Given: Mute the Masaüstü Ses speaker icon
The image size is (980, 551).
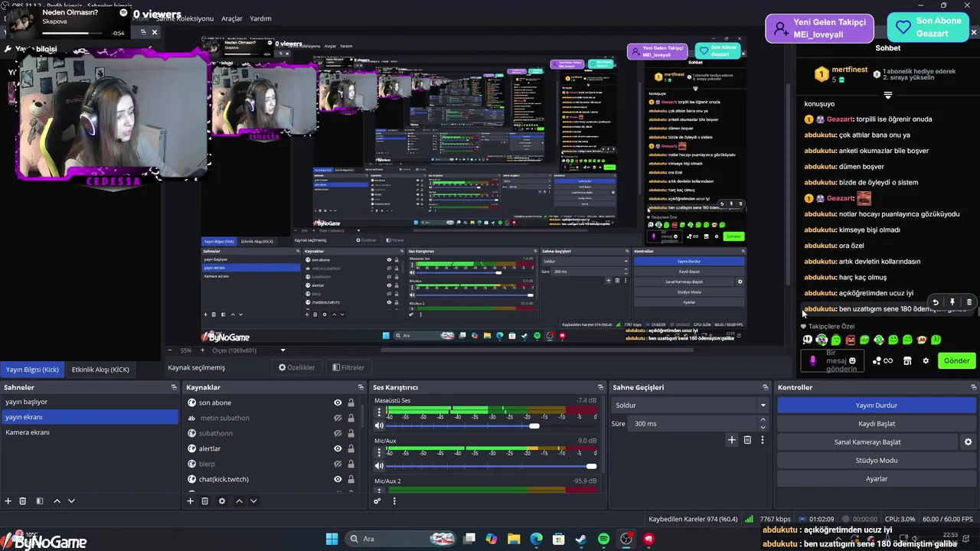Looking at the screenshot, I should click(379, 425).
